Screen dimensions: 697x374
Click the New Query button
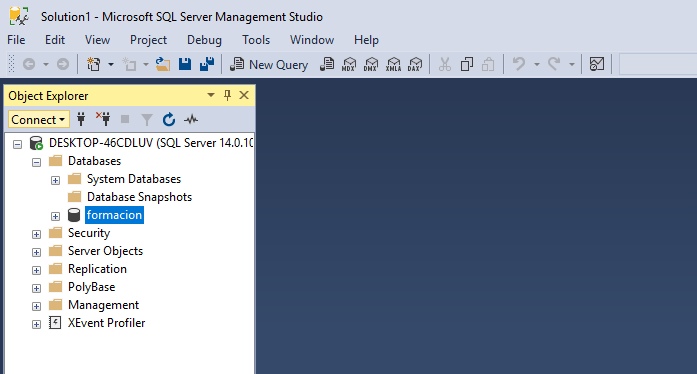[x=269, y=64]
